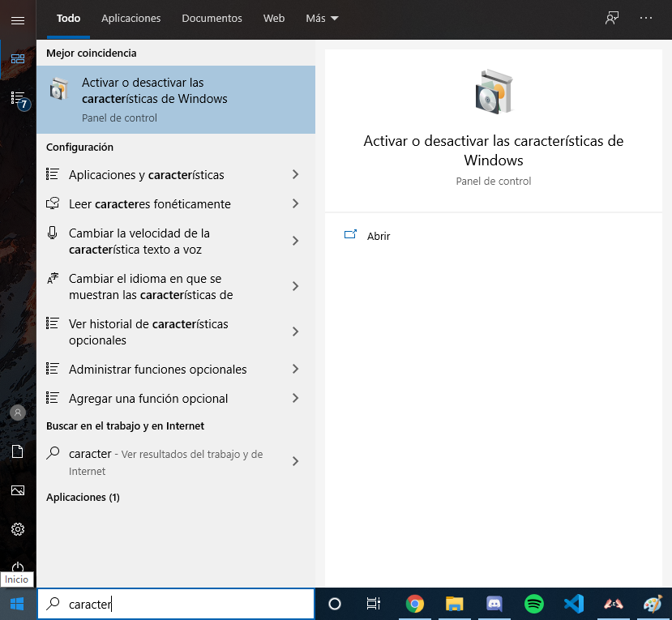The height and width of the screenshot is (620, 672).
Task: Open the Settings gear in the sidebar
Action: click(x=17, y=529)
